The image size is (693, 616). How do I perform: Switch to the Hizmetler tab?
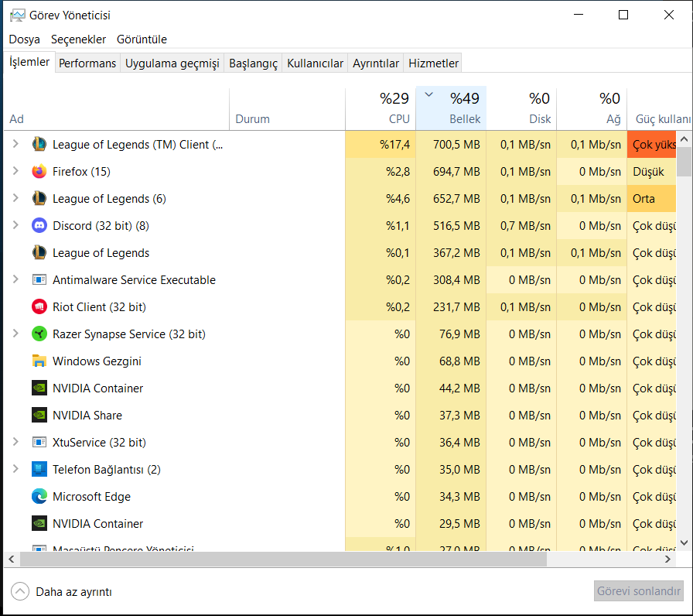click(433, 63)
